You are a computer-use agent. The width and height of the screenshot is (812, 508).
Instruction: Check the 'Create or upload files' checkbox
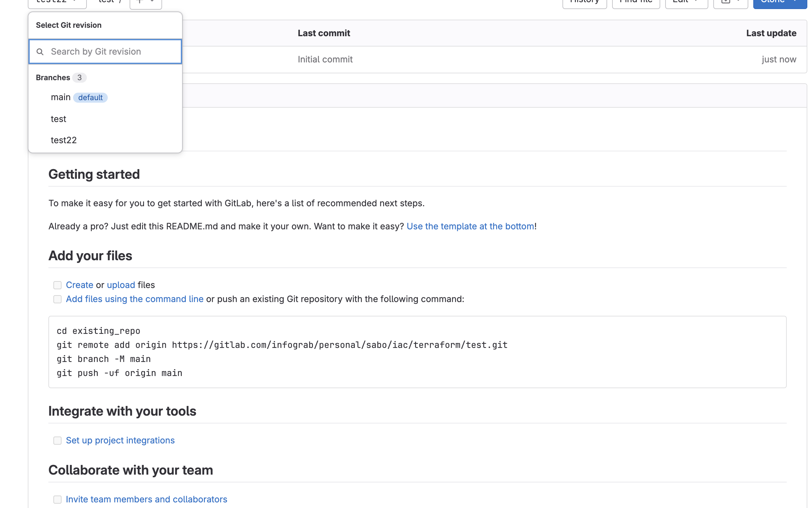(x=57, y=285)
